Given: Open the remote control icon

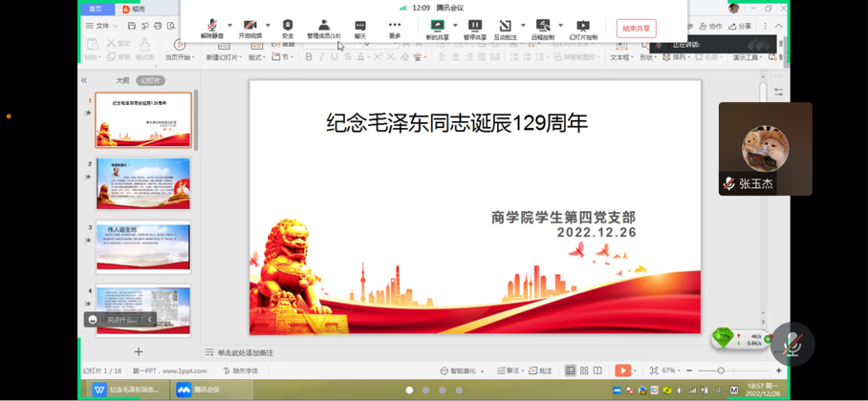Looking at the screenshot, I should coord(542,29).
